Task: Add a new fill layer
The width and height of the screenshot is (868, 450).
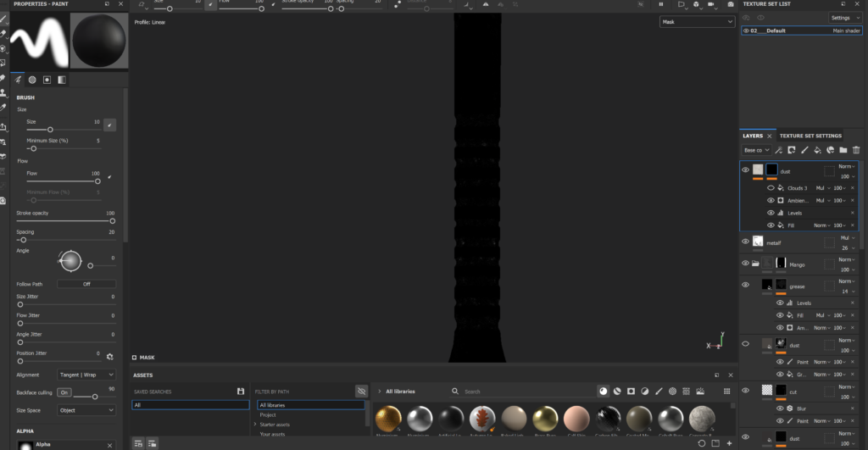Action: tap(817, 150)
